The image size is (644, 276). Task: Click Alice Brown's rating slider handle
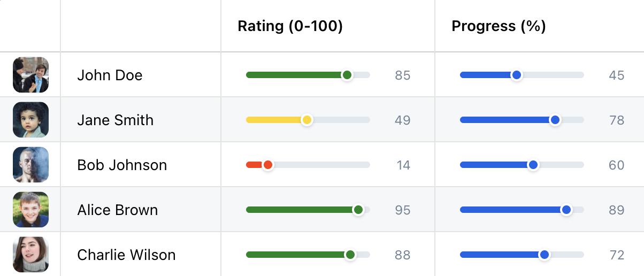click(x=358, y=210)
